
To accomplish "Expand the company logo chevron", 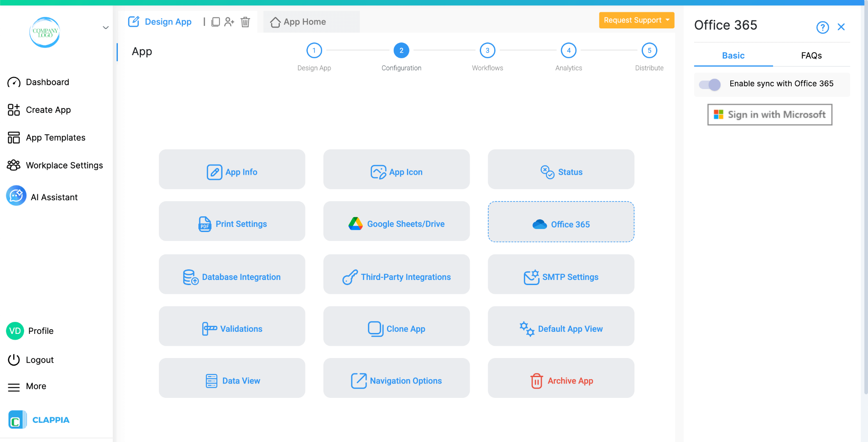I will [105, 27].
